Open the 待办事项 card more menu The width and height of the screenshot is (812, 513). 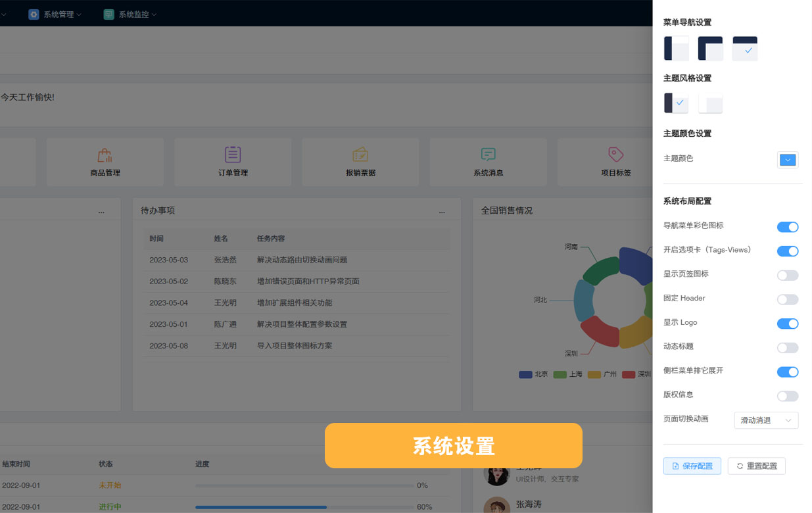(442, 211)
